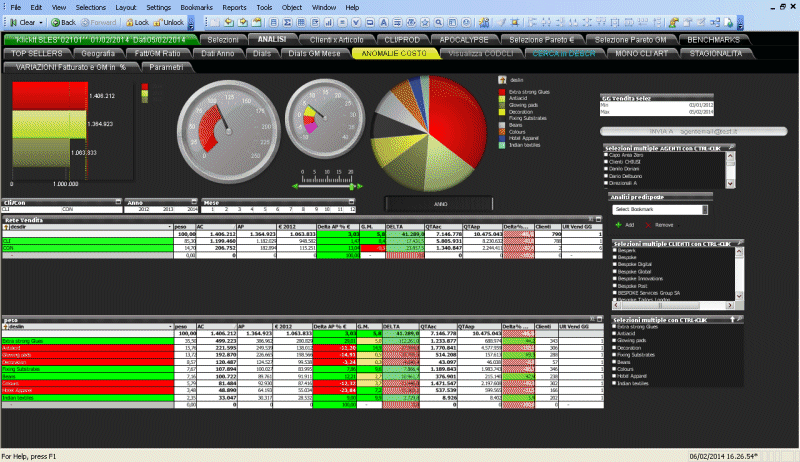Open the Clear button dropdown arrow
This screenshot has width=800, height=462.
click(x=41, y=22)
